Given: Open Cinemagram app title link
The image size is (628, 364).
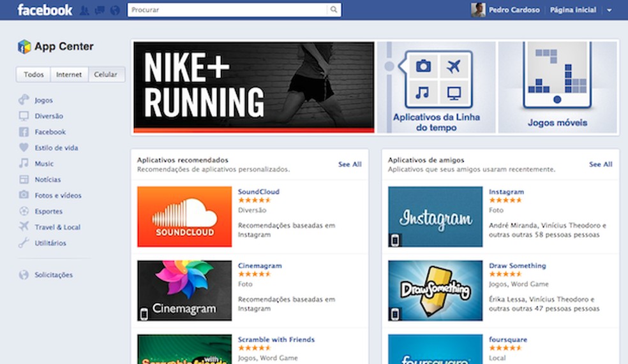Looking at the screenshot, I should (x=260, y=266).
